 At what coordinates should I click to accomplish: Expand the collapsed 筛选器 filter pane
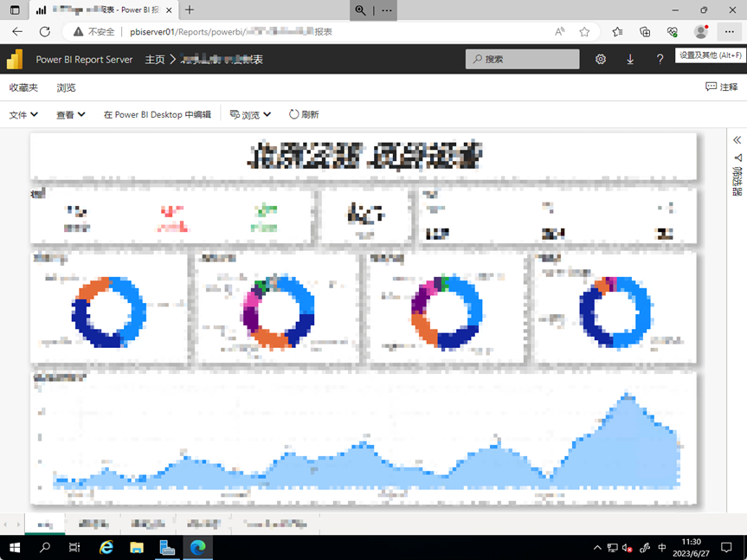pos(737,139)
